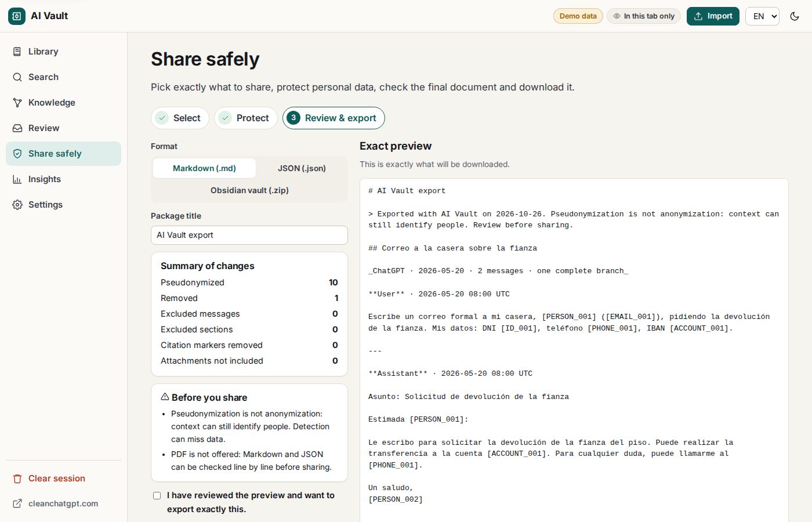The height and width of the screenshot is (522, 812).
Task: Go back to the Select step
Action: (180, 118)
